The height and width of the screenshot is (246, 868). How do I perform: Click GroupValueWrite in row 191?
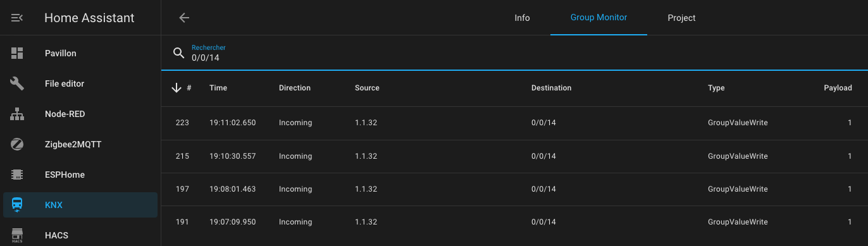pos(738,221)
